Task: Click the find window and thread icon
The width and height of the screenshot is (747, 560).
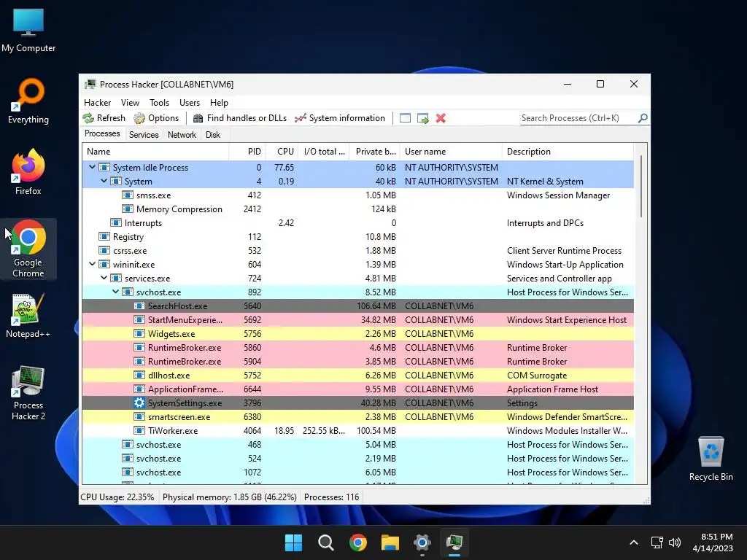Action: (422, 118)
